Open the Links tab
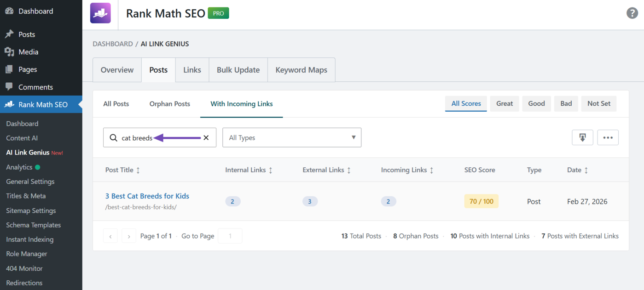Screen dimensions: 644x290 click(192, 70)
